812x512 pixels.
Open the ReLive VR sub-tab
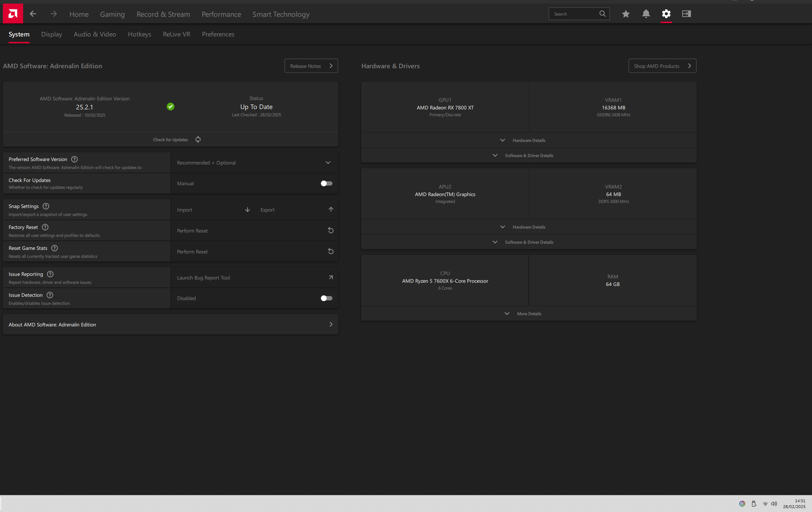coord(177,34)
